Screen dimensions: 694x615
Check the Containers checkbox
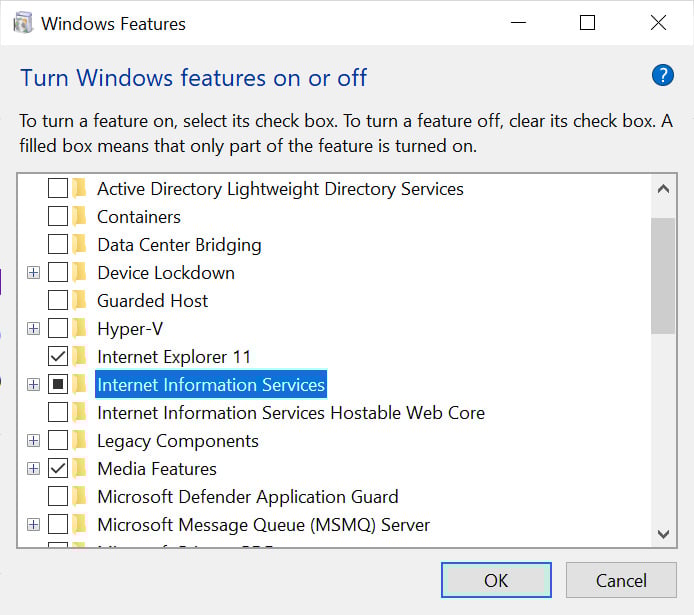(58, 216)
